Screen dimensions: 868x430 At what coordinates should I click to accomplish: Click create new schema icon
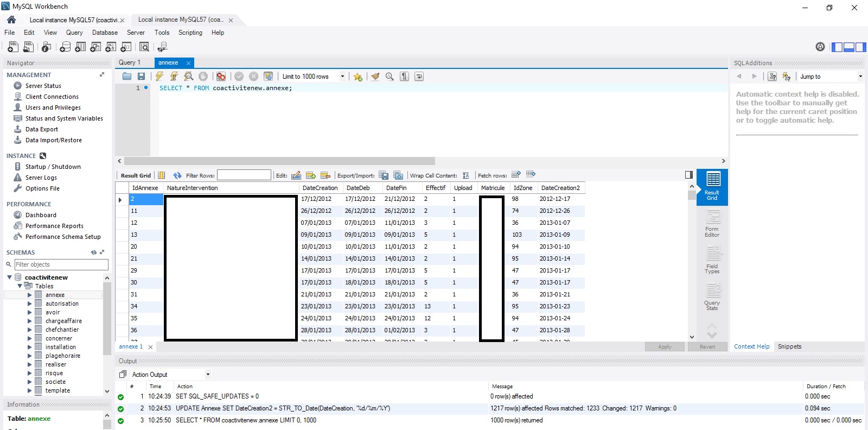click(65, 47)
